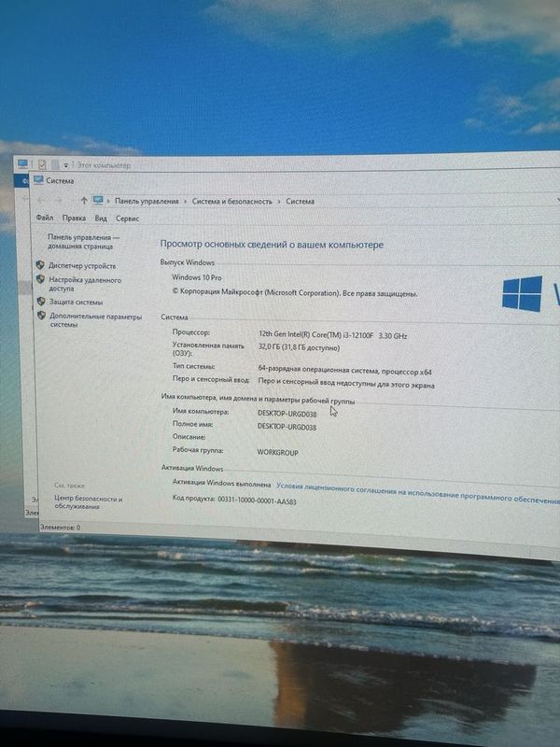
Task: Open the Правка menu
Action: point(74,218)
